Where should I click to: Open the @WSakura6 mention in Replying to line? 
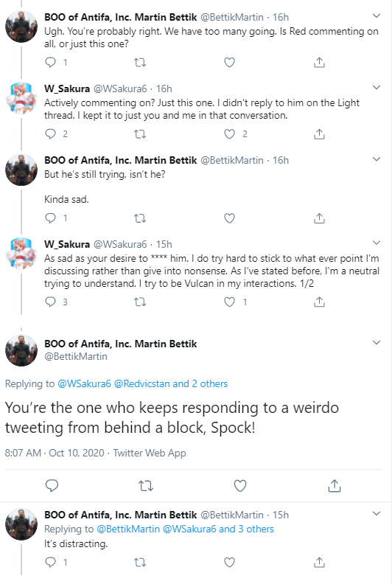pyautogui.click(x=84, y=383)
